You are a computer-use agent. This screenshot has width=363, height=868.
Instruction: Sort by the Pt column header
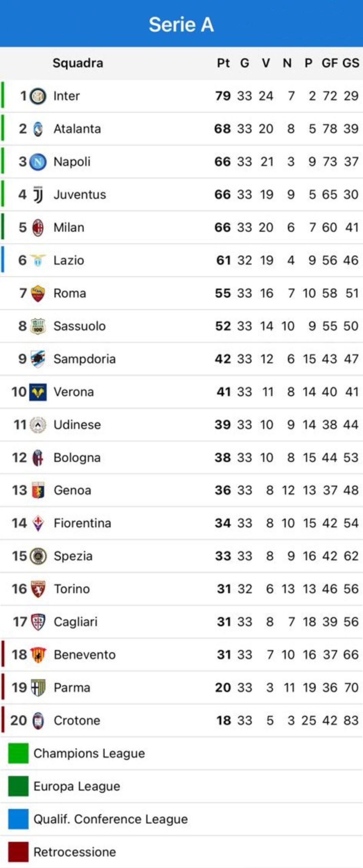click(223, 63)
